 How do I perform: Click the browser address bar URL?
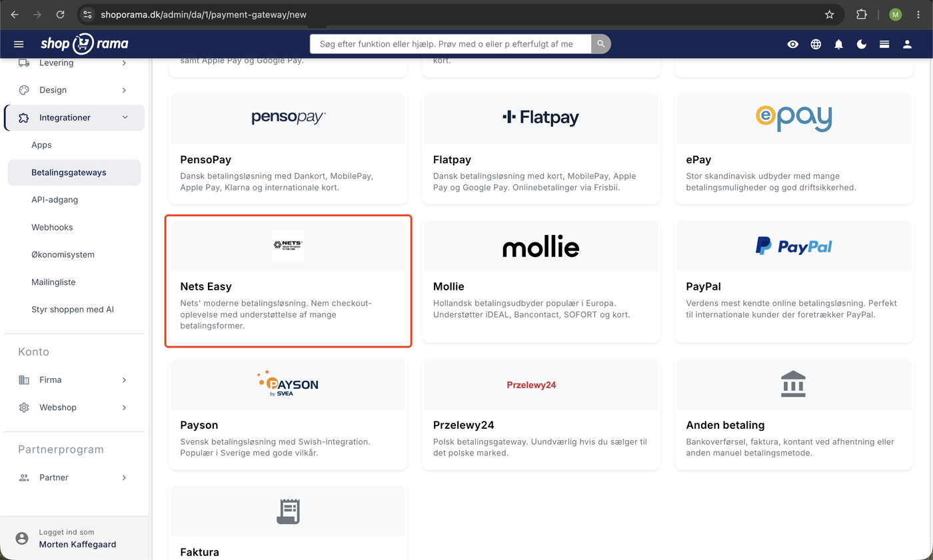tap(203, 14)
